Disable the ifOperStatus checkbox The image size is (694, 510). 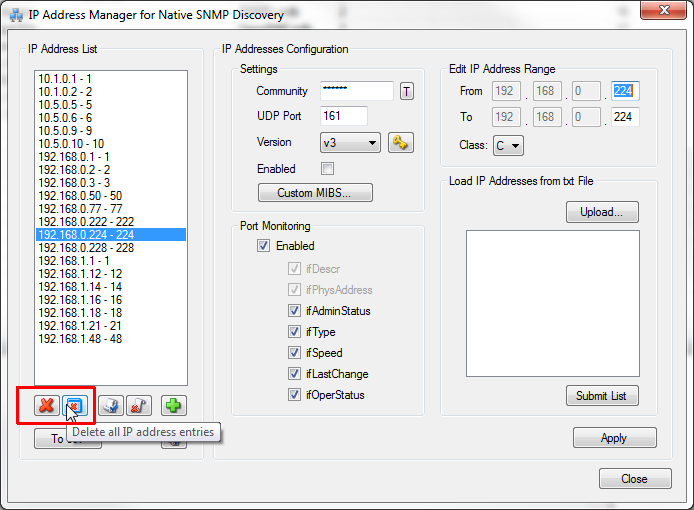click(x=294, y=395)
